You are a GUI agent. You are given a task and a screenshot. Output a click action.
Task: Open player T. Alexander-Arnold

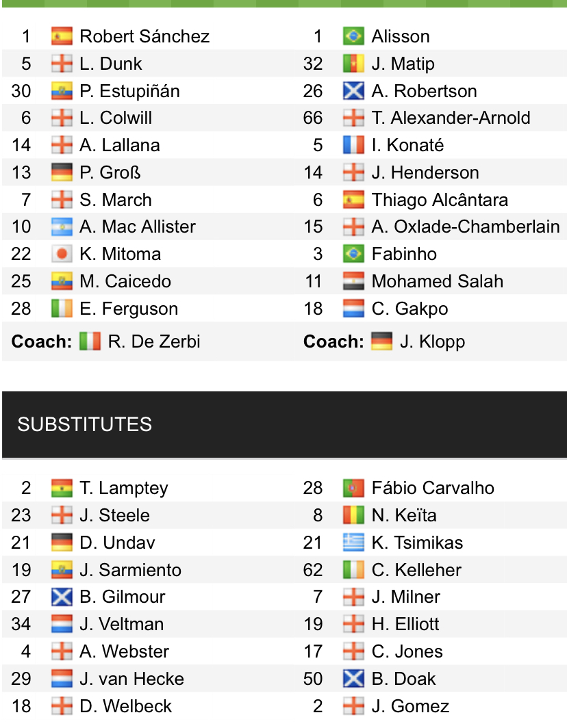tap(451, 118)
